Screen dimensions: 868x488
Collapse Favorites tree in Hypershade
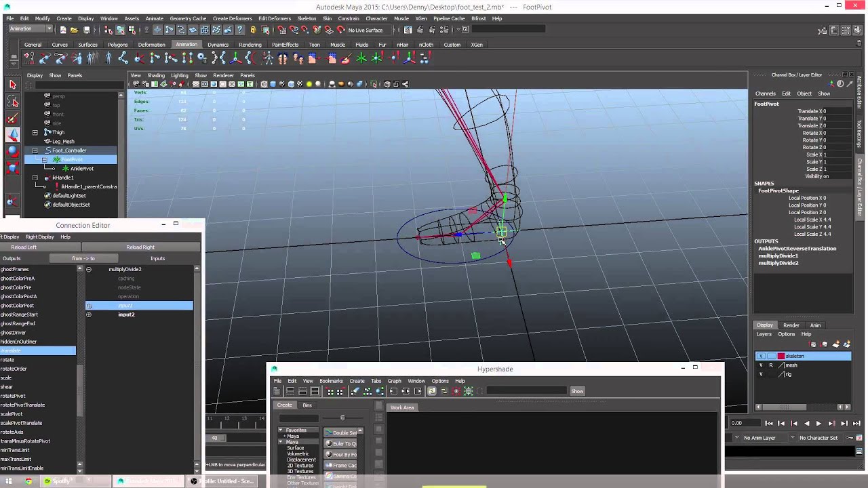point(281,430)
